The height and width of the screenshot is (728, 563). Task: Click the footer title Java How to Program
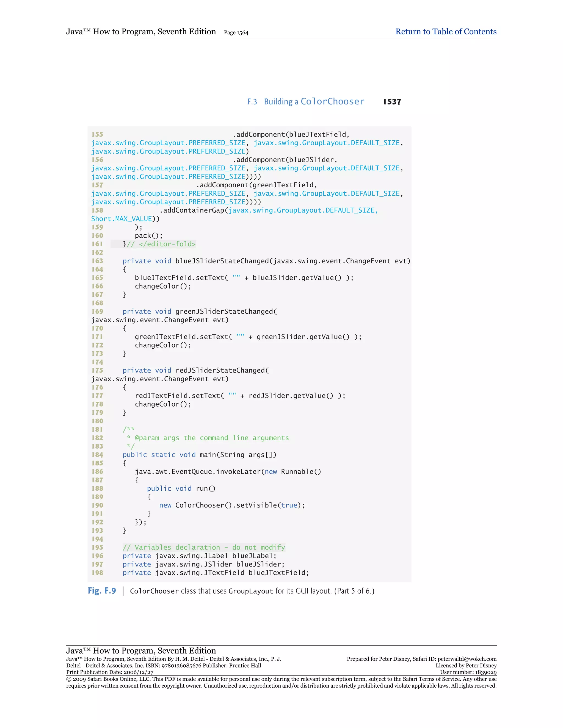click(x=141, y=650)
